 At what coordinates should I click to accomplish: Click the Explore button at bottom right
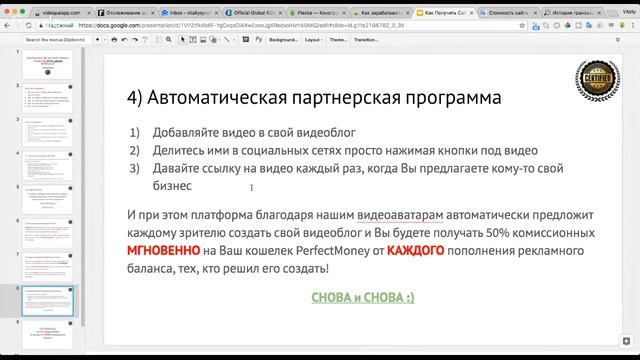click(x=626, y=341)
